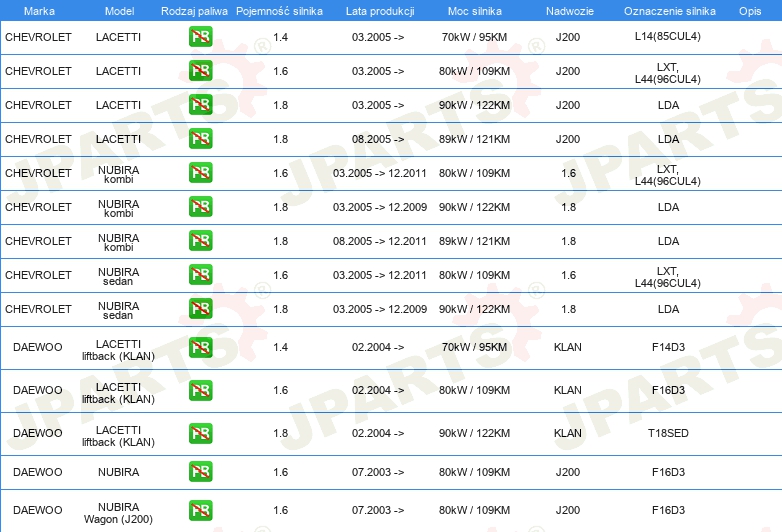Select fuel icon in Nubira kombi 1.6 row
The width and height of the screenshot is (782, 532).
pyautogui.click(x=200, y=173)
